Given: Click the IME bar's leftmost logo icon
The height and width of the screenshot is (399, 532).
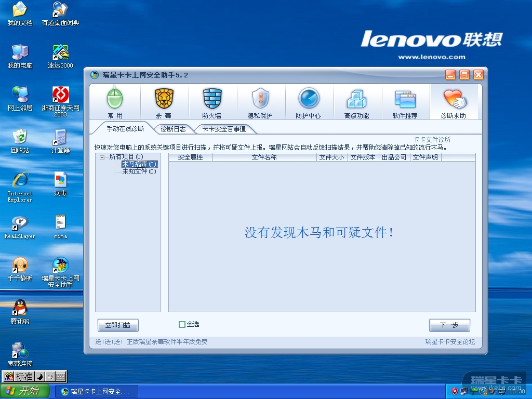Looking at the screenshot, I should click(x=9, y=377).
